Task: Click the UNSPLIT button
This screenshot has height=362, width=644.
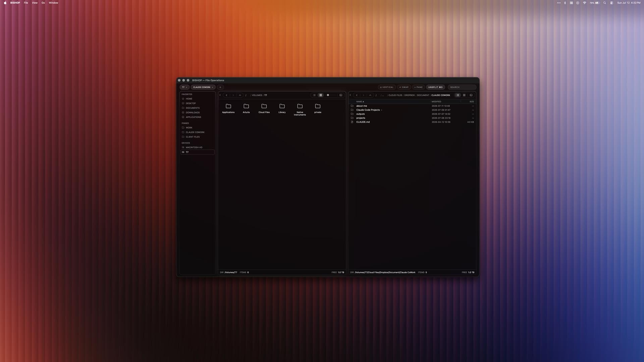Action: point(435,87)
